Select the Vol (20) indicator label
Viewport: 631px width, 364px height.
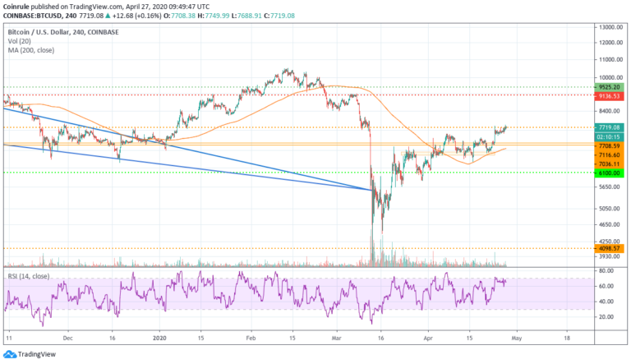(x=20, y=41)
